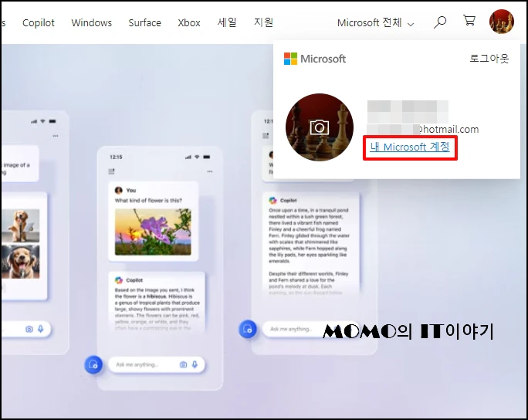Image resolution: width=528 pixels, height=420 pixels.
Task: Click the list menu icon in center phone mockup
Action: tap(111, 171)
